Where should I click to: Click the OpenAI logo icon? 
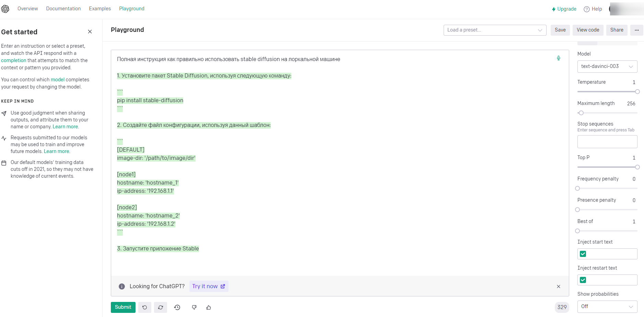(5, 9)
